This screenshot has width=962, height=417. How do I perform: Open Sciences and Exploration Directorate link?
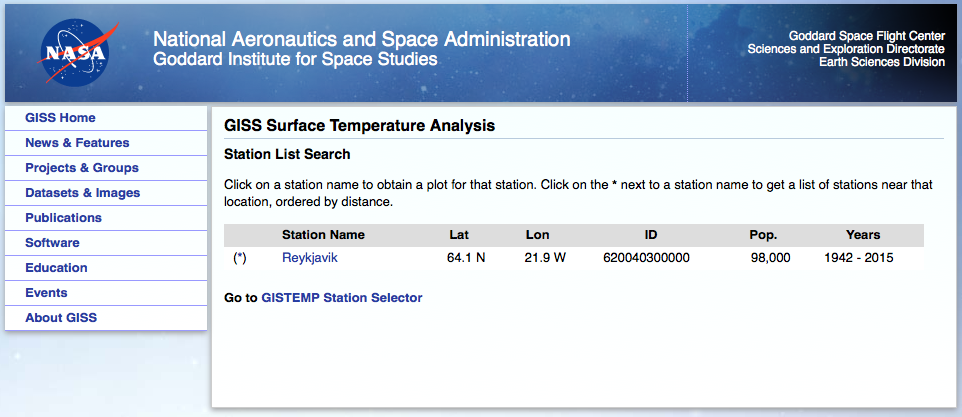click(x=846, y=48)
